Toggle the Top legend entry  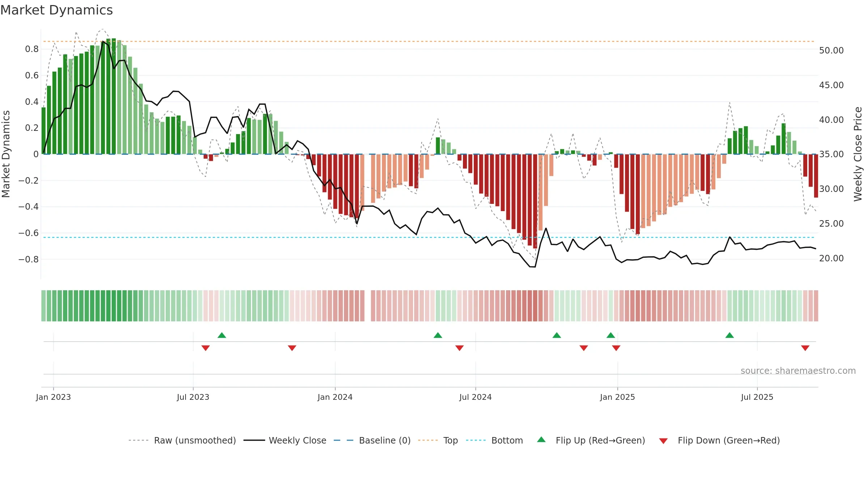click(438, 441)
